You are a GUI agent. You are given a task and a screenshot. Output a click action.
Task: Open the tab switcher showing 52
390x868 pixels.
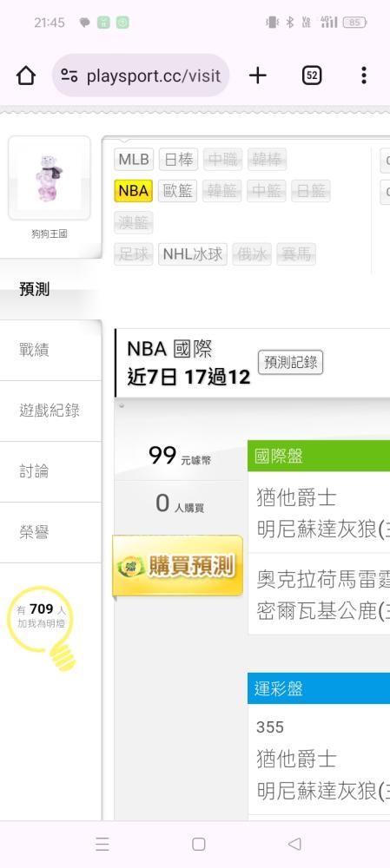click(312, 76)
